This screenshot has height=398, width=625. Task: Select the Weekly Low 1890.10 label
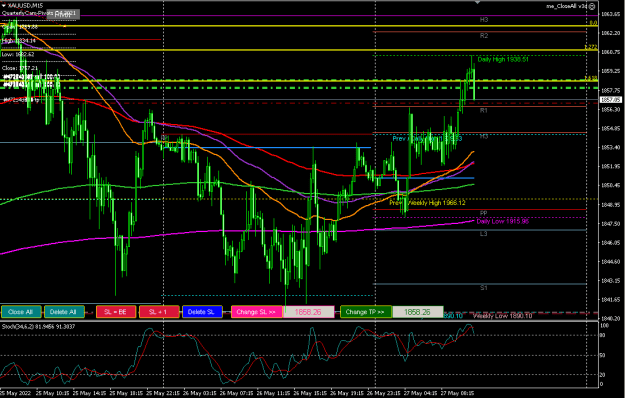[502, 316]
